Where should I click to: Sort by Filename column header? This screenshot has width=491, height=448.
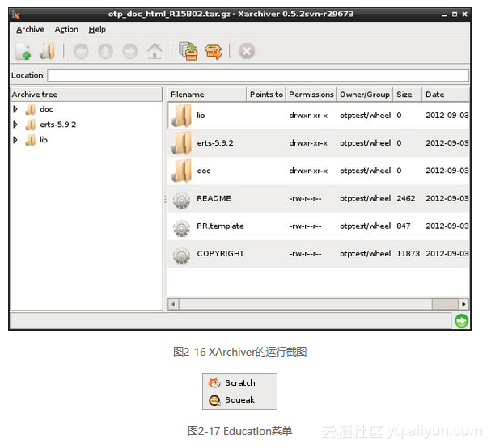coord(207,95)
